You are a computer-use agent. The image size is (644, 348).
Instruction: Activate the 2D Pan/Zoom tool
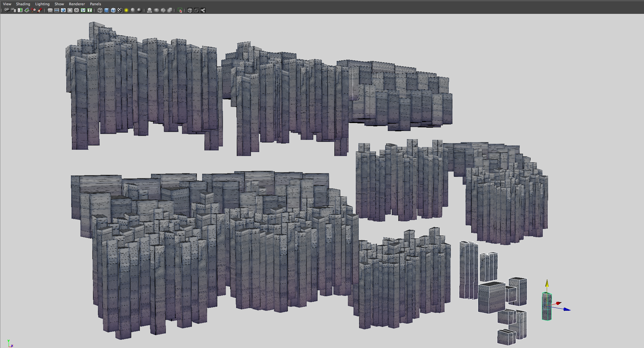click(x=33, y=10)
